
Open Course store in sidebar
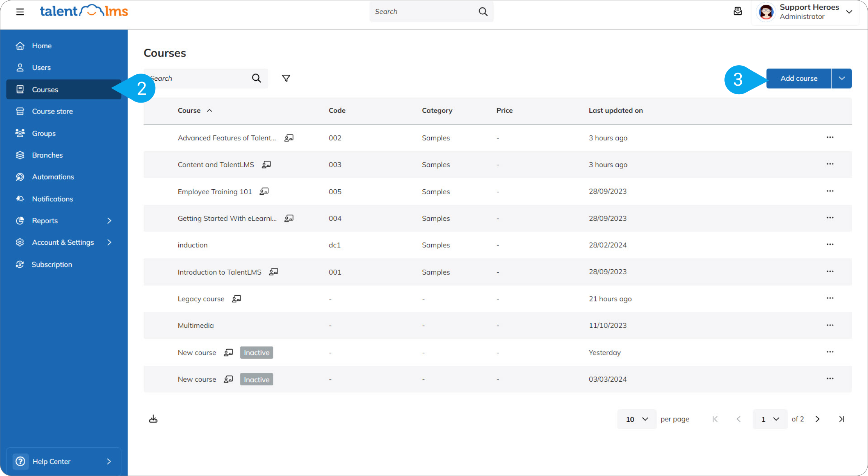click(52, 111)
